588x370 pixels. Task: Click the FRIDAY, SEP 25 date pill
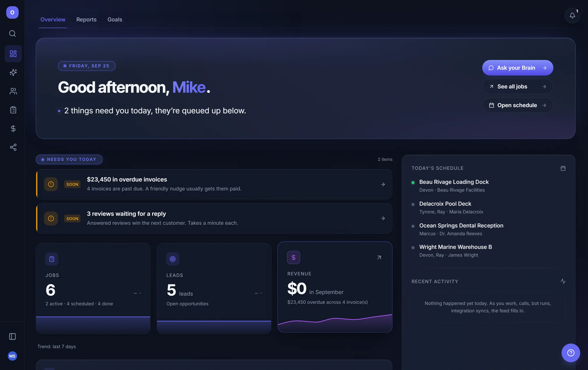coord(87,66)
